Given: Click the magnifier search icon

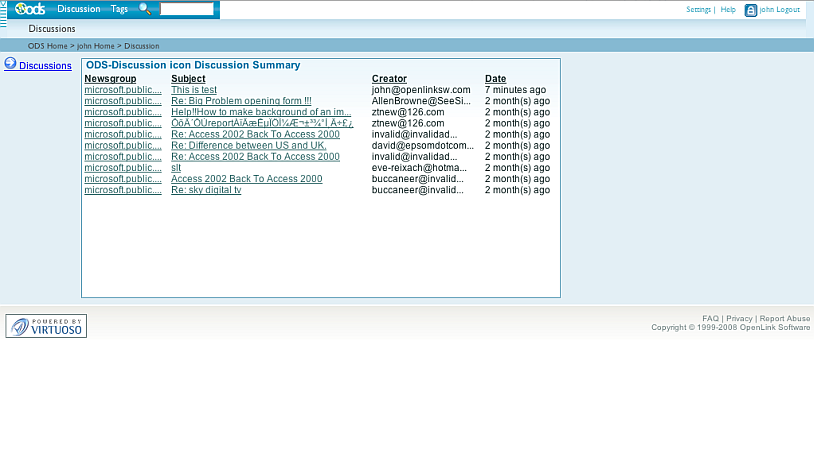Looking at the screenshot, I should tap(145, 9).
